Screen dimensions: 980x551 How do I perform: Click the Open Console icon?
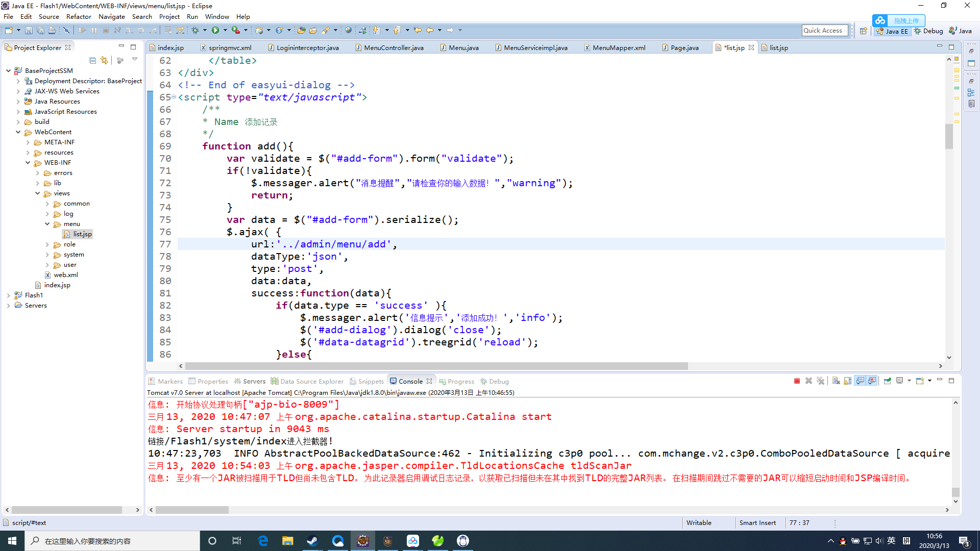tap(920, 381)
